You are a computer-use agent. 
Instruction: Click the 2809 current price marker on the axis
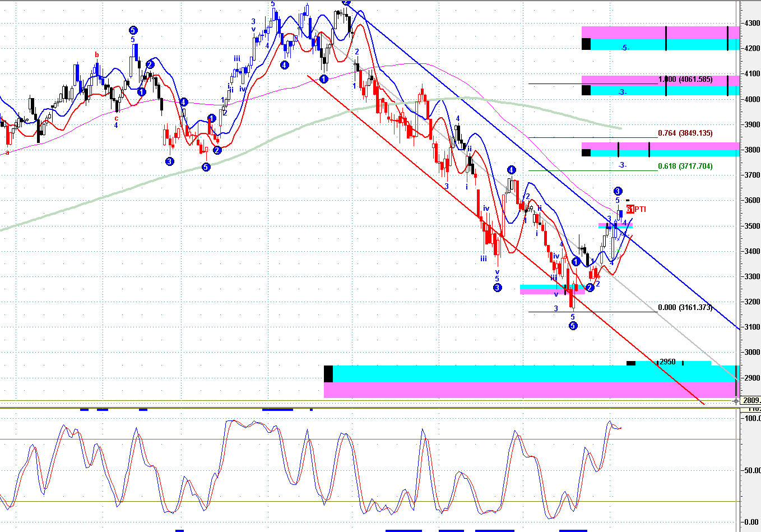coord(751,400)
